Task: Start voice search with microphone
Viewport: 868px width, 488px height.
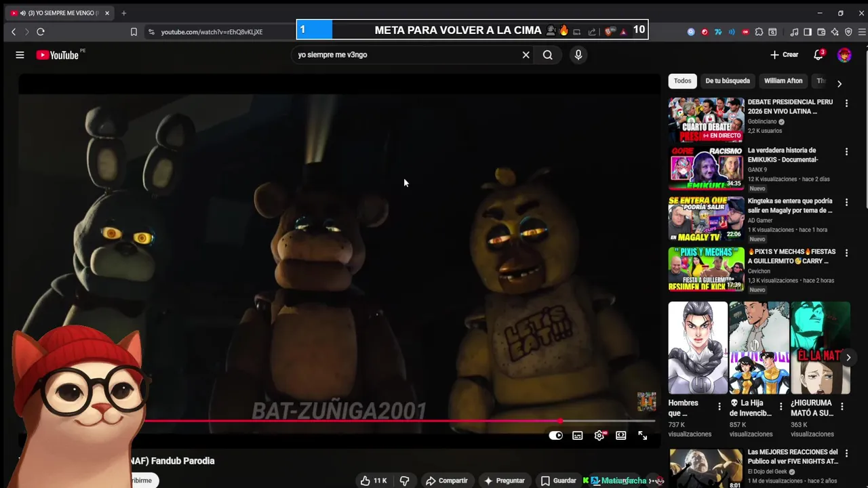Action: [578, 55]
